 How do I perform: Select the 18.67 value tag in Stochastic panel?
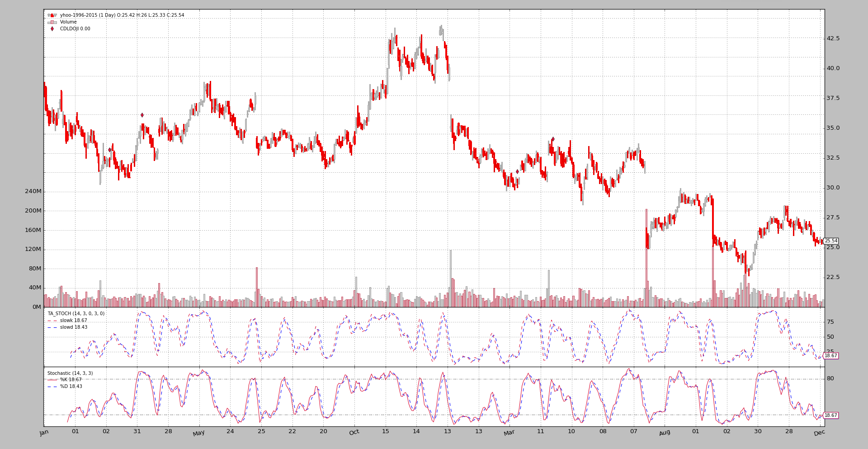[830, 415]
